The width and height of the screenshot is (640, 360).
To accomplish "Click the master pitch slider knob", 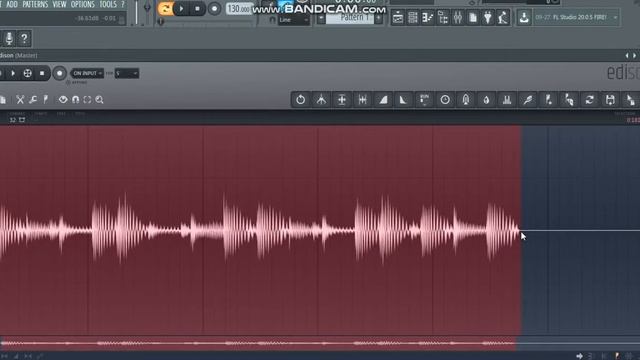I will pyautogui.click(x=147, y=7).
